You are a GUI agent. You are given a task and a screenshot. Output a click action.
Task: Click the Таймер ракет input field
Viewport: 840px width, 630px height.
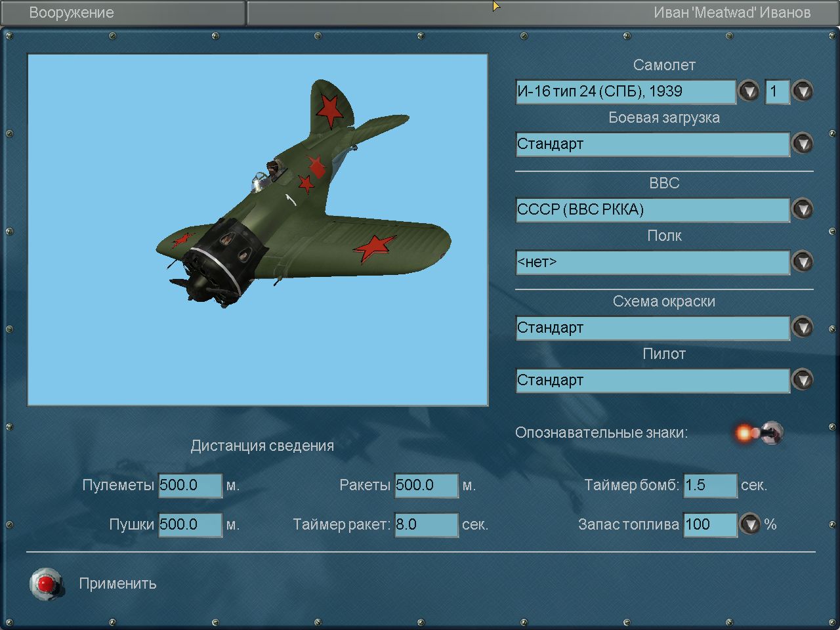pyautogui.click(x=426, y=525)
